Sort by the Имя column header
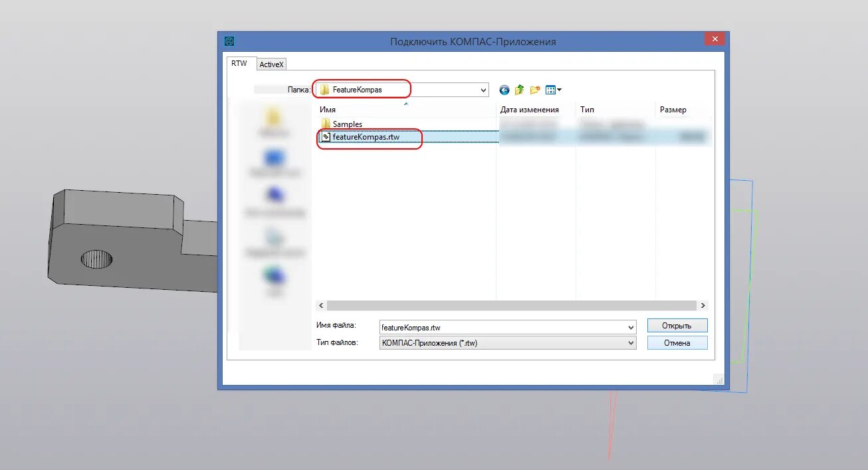The image size is (868, 470). tap(405, 110)
